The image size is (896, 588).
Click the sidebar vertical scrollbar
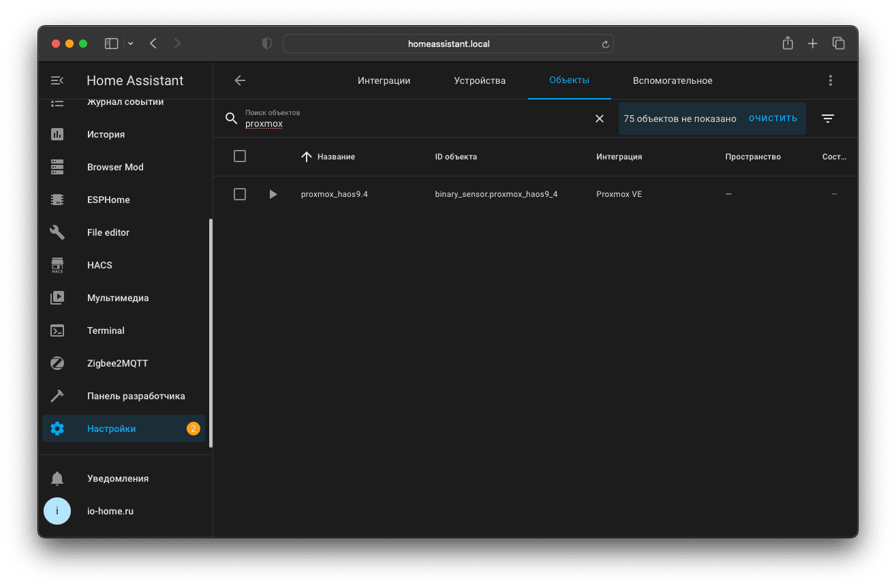pyautogui.click(x=211, y=332)
